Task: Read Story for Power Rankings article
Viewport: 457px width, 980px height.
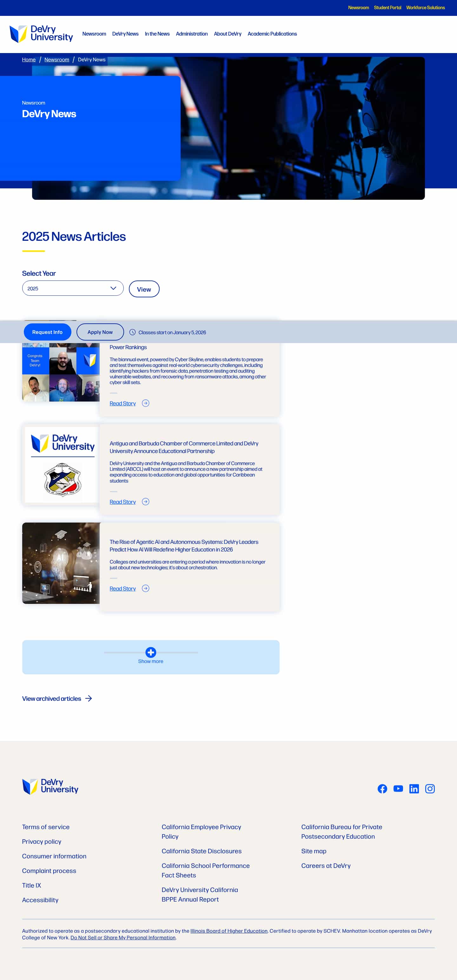Action: point(123,404)
